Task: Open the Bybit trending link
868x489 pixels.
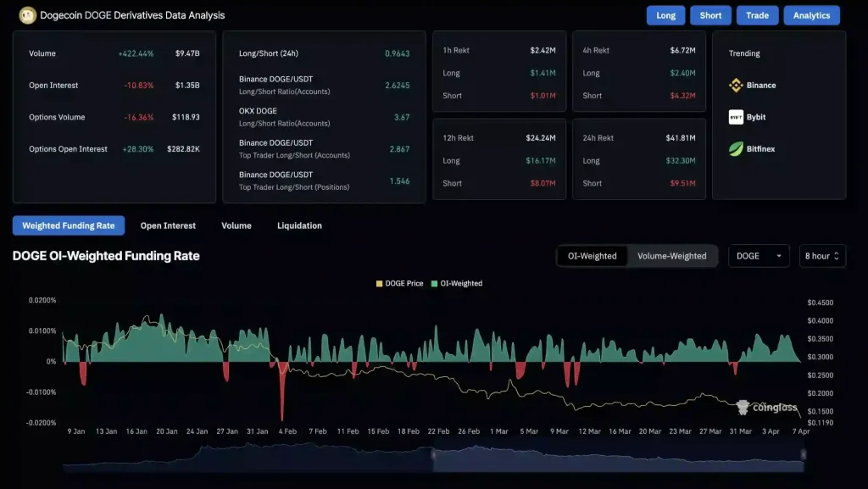Action: [755, 117]
